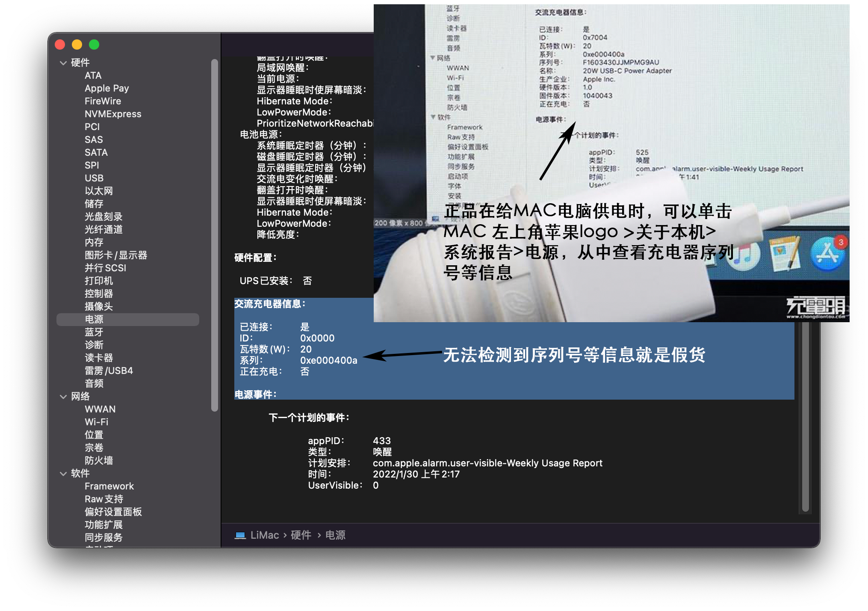868x611 pixels.
Task: Click the UPS已安装 row
Action: (276, 281)
